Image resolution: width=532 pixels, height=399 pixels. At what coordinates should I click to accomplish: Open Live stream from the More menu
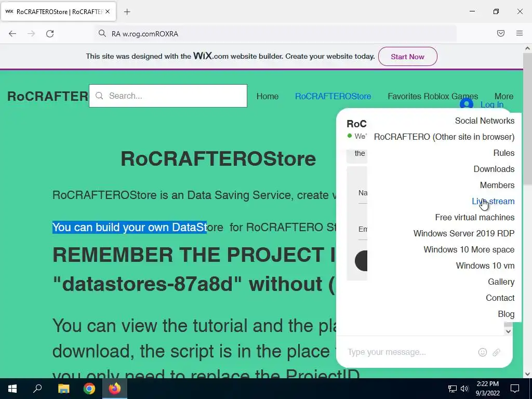tap(493, 201)
